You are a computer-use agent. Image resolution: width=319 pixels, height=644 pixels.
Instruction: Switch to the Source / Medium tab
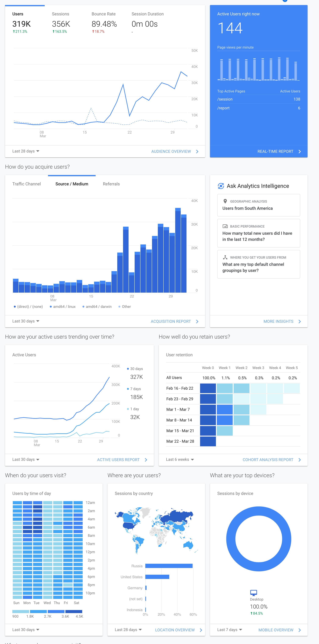click(72, 184)
